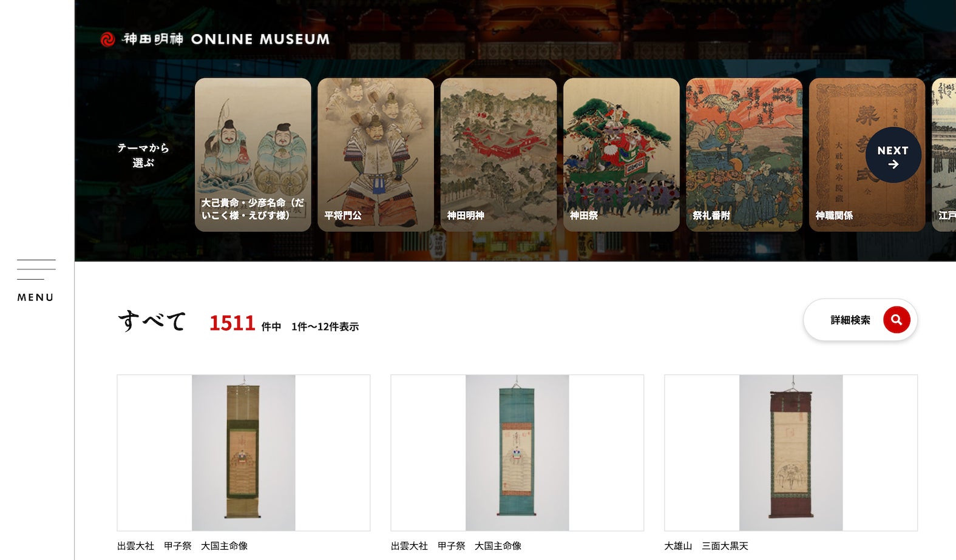This screenshot has width=956, height=560.
Task: Click the 神田明神 logo text
Action: click(153, 39)
